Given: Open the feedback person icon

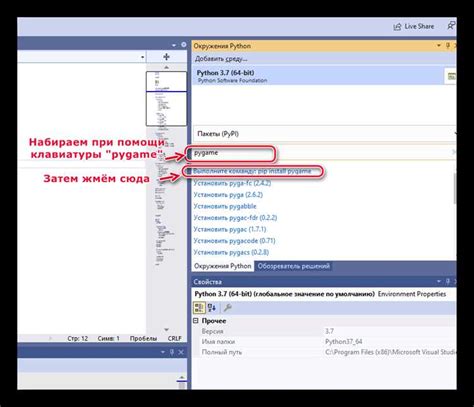Looking at the screenshot, I should coord(451,26).
